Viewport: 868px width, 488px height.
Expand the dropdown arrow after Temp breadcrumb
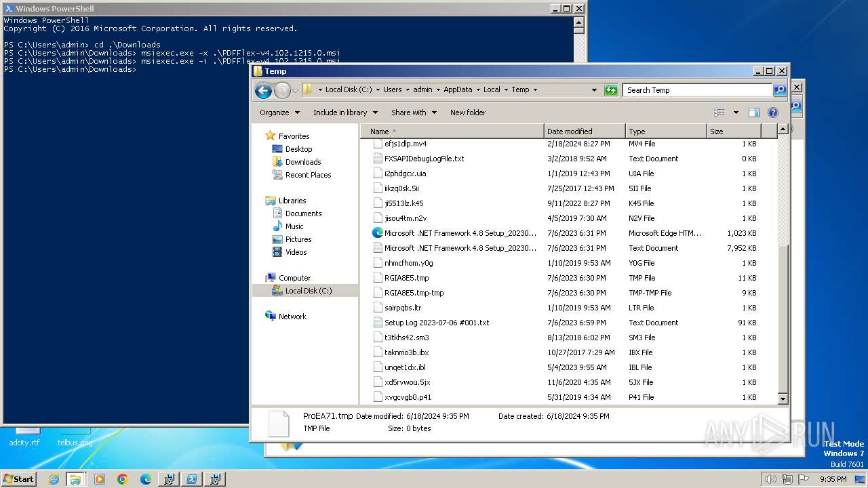535,89
